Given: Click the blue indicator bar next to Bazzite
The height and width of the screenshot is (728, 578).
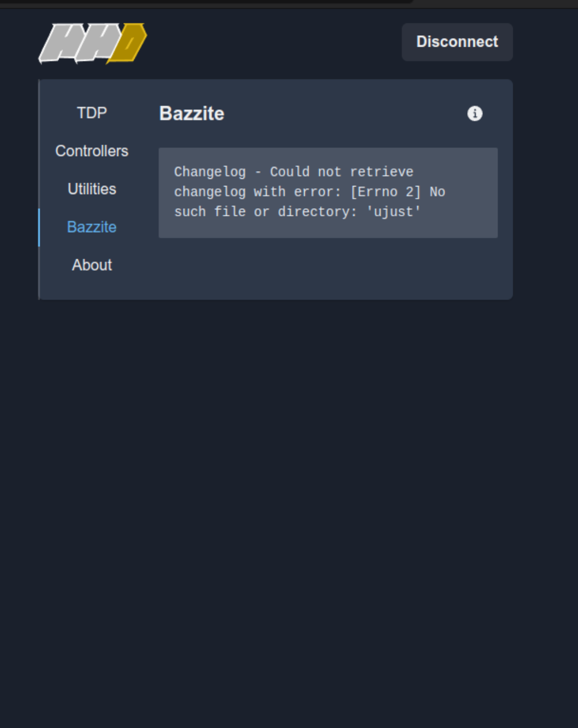Looking at the screenshot, I should tap(40, 227).
